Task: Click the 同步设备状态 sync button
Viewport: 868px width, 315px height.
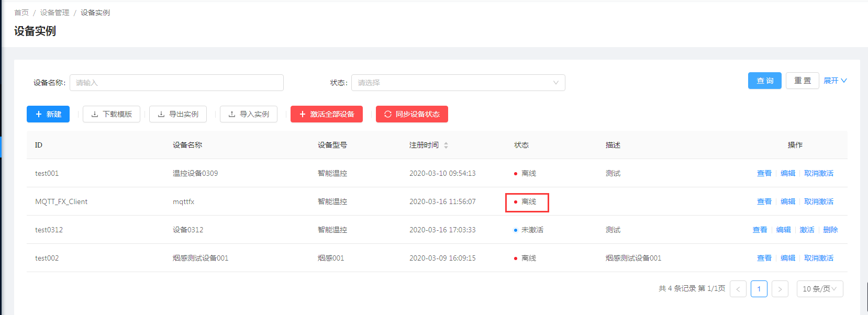Action: pos(412,114)
